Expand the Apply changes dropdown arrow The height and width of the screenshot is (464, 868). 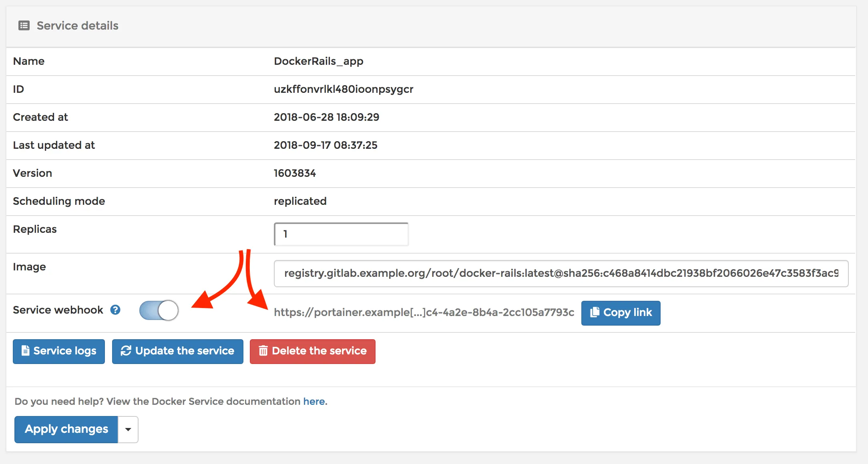(x=128, y=429)
